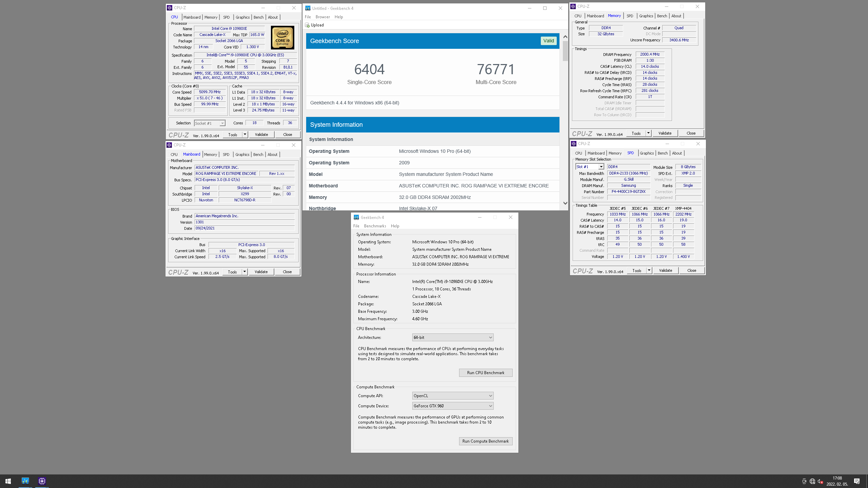This screenshot has width=868, height=488.
Task: Click the Geekbench results scrollbar thumb
Action: [565, 51]
